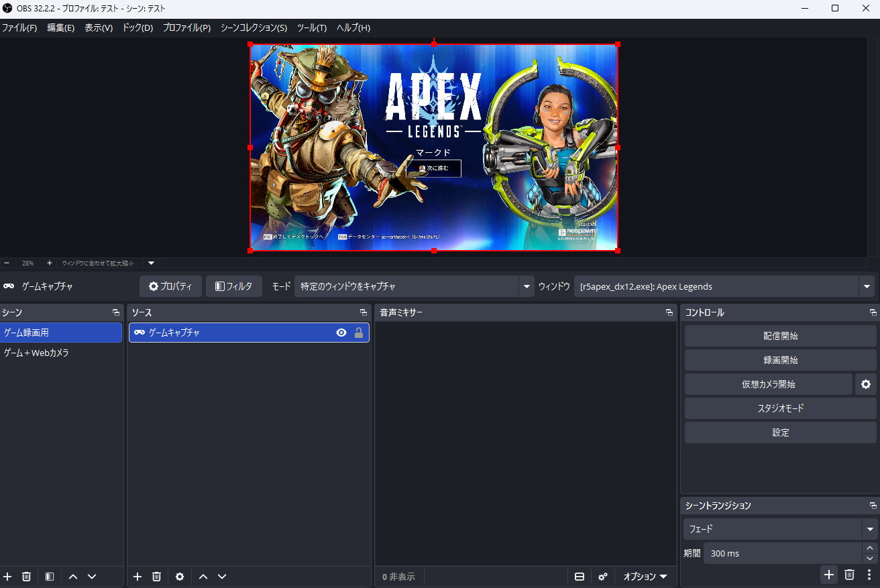Zoom out preview with minus icon
Screen dimensions: 880x588
(7, 263)
